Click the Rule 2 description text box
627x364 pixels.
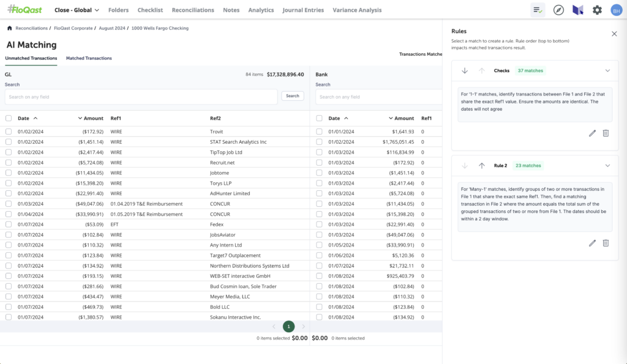pos(535,207)
